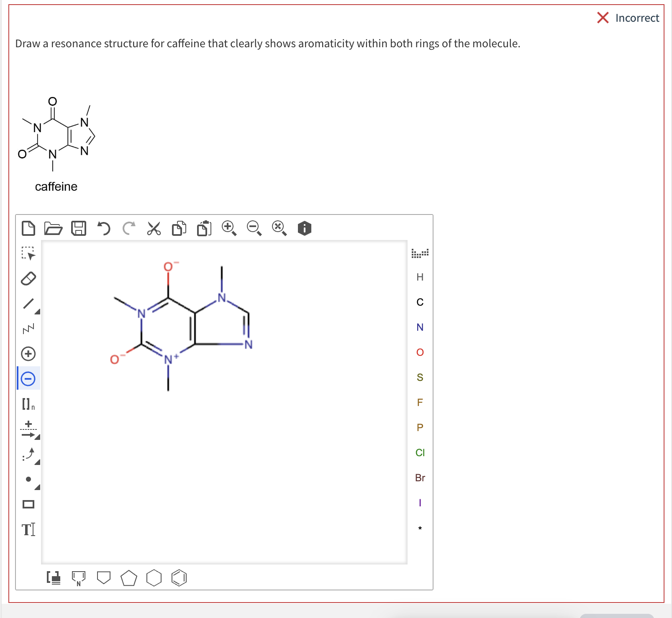The height and width of the screenshot is (618, 672).
Task: Select the positive charge tool
Action: (28, 354)
